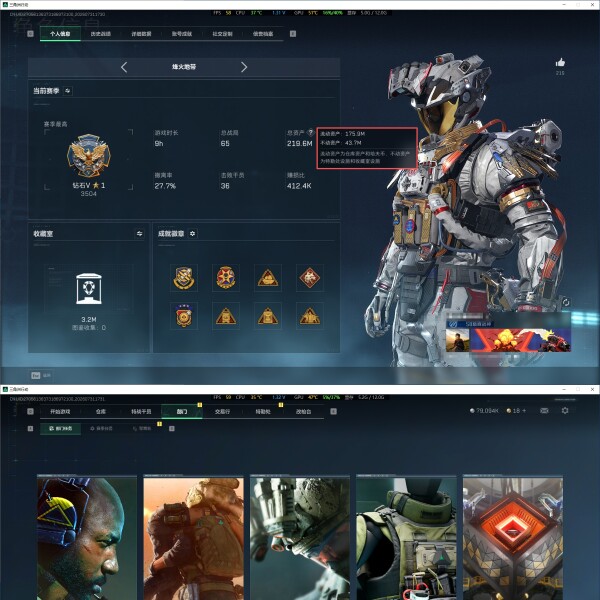Select the first triangle badge in bottom row
Image resolution: width=600 pixels, height=600 pixels.
(226, 316)
